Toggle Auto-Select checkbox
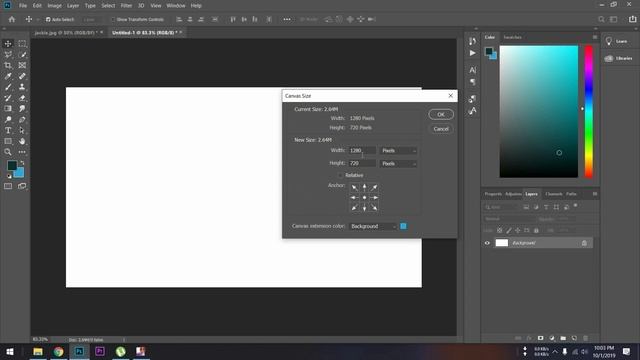Screen dimensions: 640x360 [x=48, y=19]
